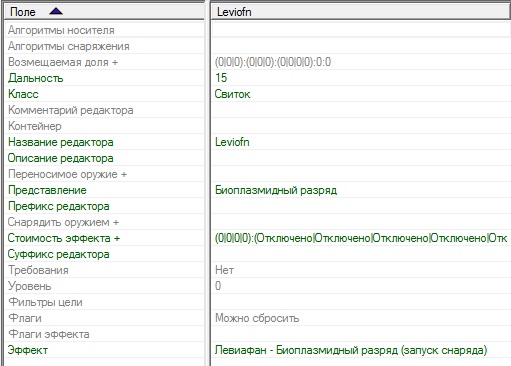This screenshot has height=366, width=511.
Task: Expand the Возмещаемая доля + field
Action: 104,62
